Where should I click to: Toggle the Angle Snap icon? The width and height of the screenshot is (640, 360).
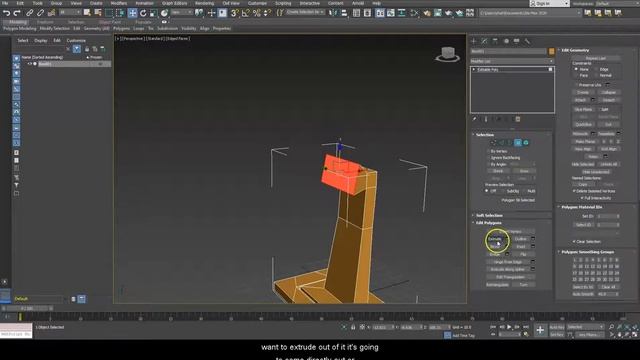click(245, 13)
